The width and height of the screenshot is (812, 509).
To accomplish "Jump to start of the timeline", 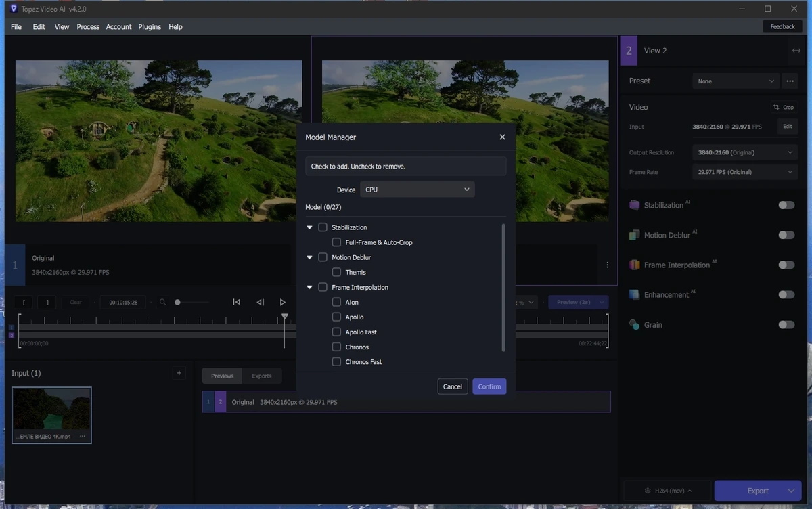I will click(x=236, y=302).
